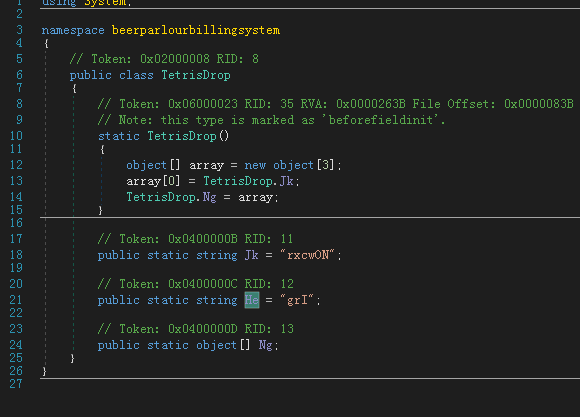Click the beforefieldinit note comment

pos(272,120)
